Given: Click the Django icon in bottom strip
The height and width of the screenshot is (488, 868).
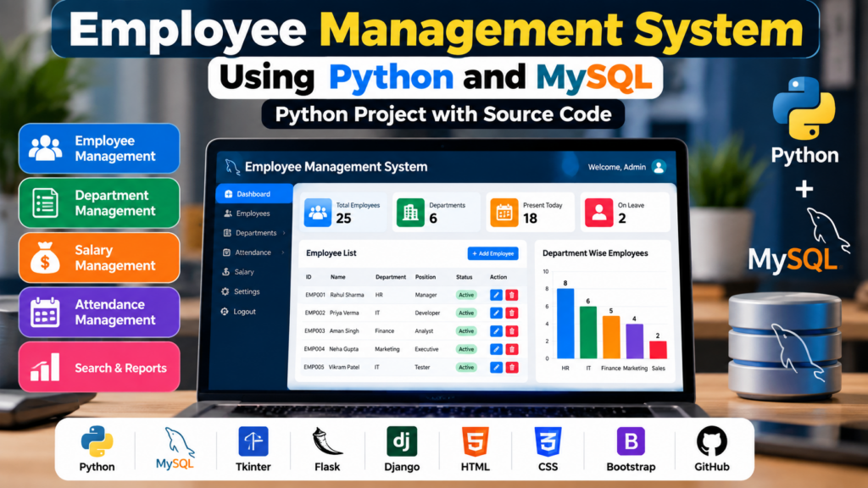Looking at the screenshot, I should click(x=402, y=441).
